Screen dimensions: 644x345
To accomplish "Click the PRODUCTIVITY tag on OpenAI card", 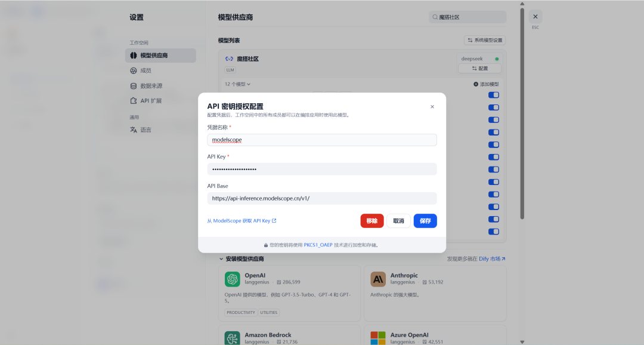I will click(241, 313).
